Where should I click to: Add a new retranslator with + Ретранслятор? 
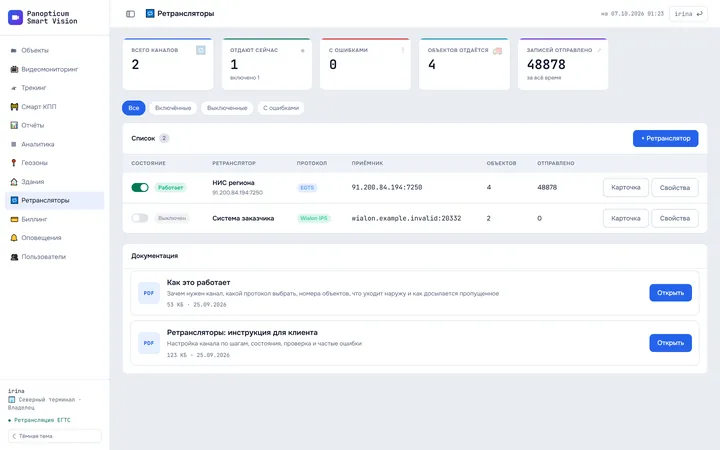tap(665, 138)
